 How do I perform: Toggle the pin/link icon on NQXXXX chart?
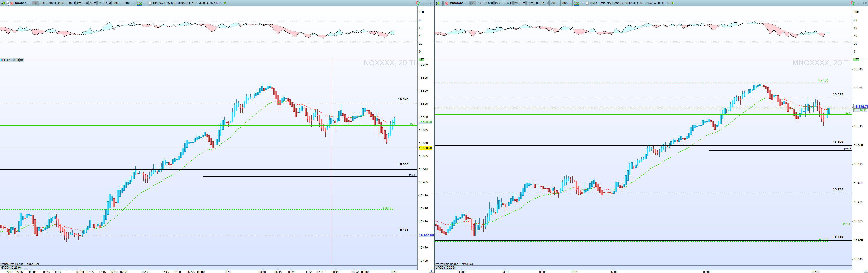[8, 3]
